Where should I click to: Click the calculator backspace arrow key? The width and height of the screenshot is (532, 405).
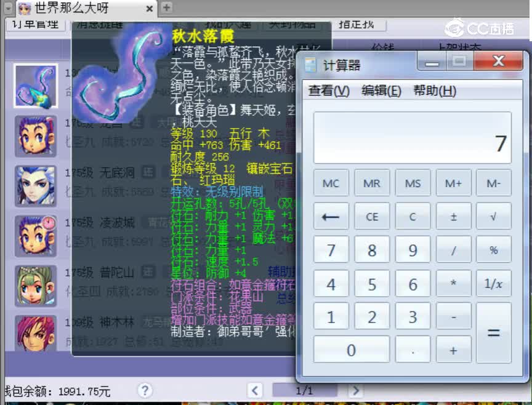[x=331, y=217]
